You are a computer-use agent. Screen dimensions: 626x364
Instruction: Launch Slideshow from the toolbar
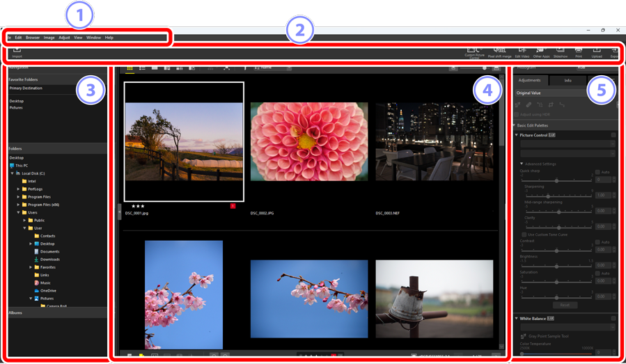[x=560, y=52]
